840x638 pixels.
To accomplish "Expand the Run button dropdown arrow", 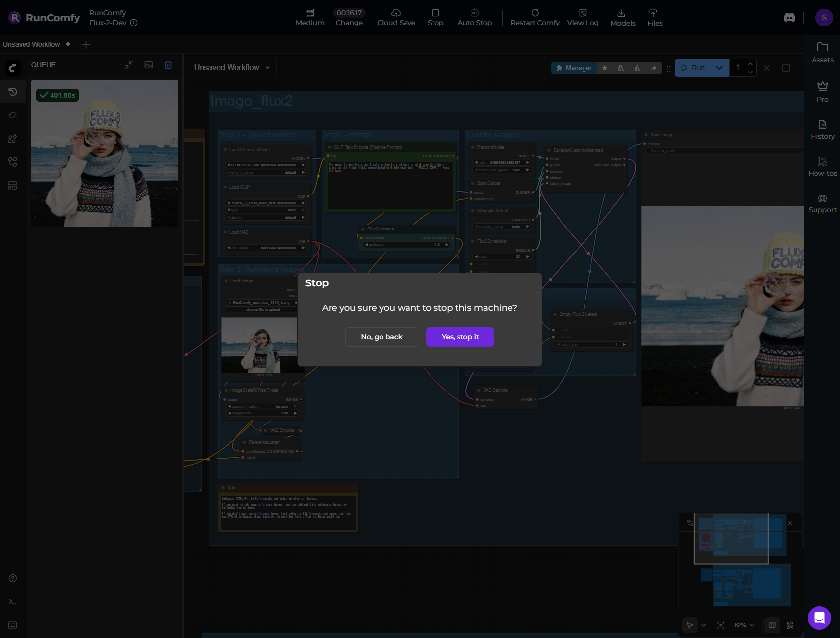I will coord(719,68).
